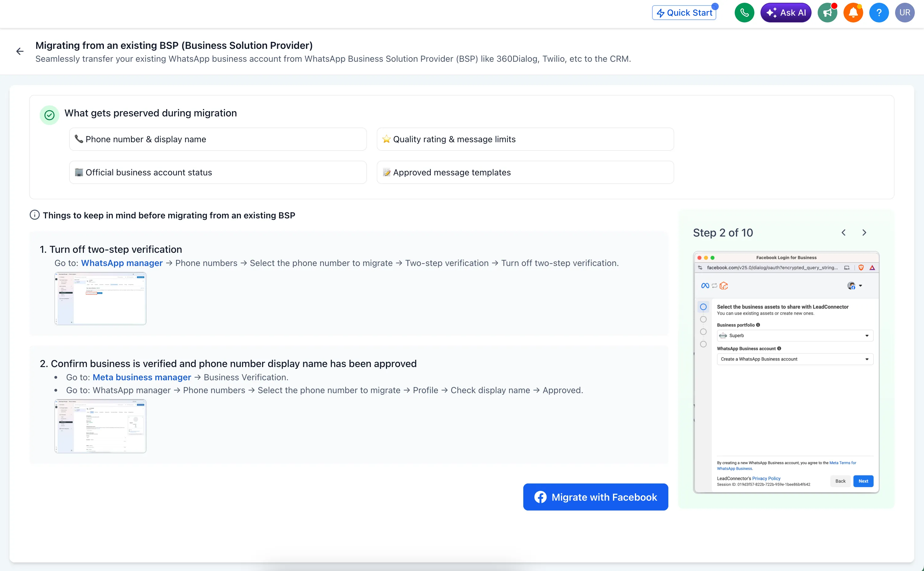924x571 pixels.
Task: Go to next step with right chevron
Action: [x=864, y=233]
